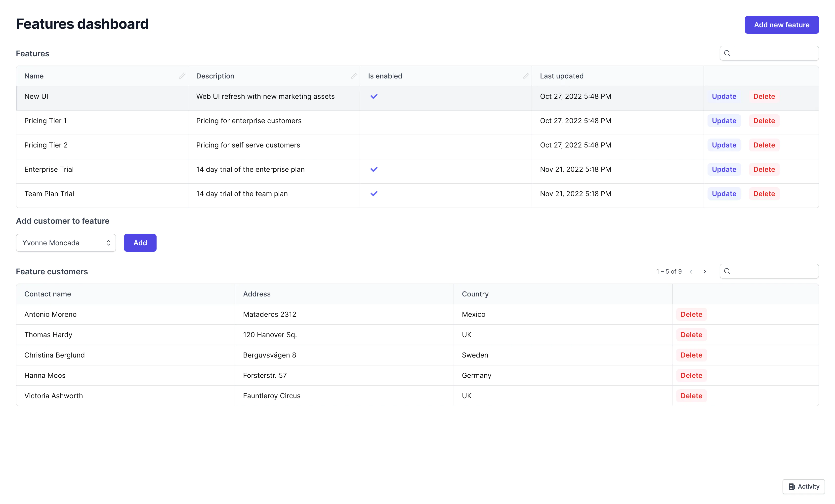The image size is (835, 504).
Task: Delete customer Thomas Hardy
Action: (x=691, y=335)
